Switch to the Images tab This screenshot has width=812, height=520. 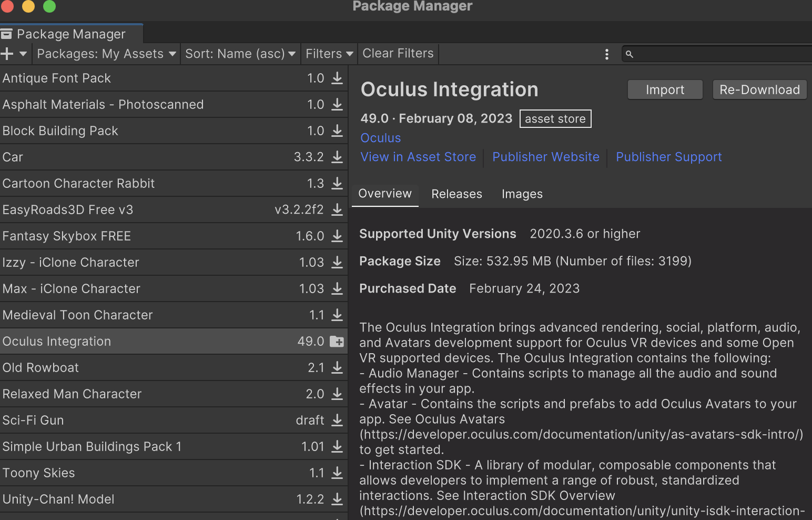tap(522, 194)
